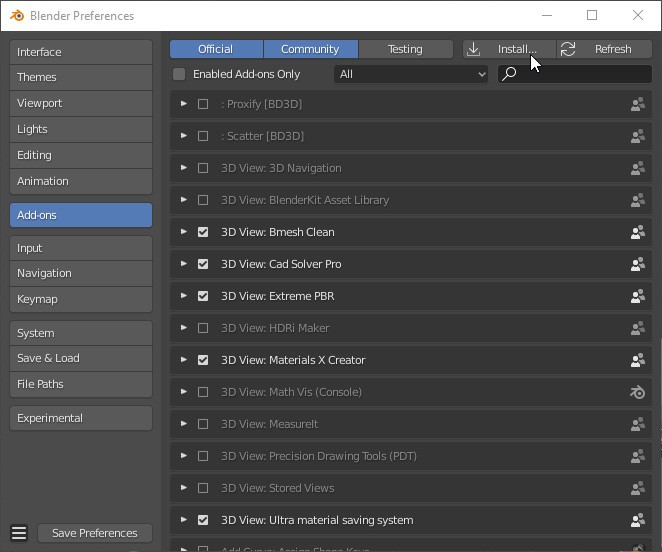Viewport: 662px width, 552px height.
Task: Click community icon on Extreme PBR row
Action: click(638, 296)
